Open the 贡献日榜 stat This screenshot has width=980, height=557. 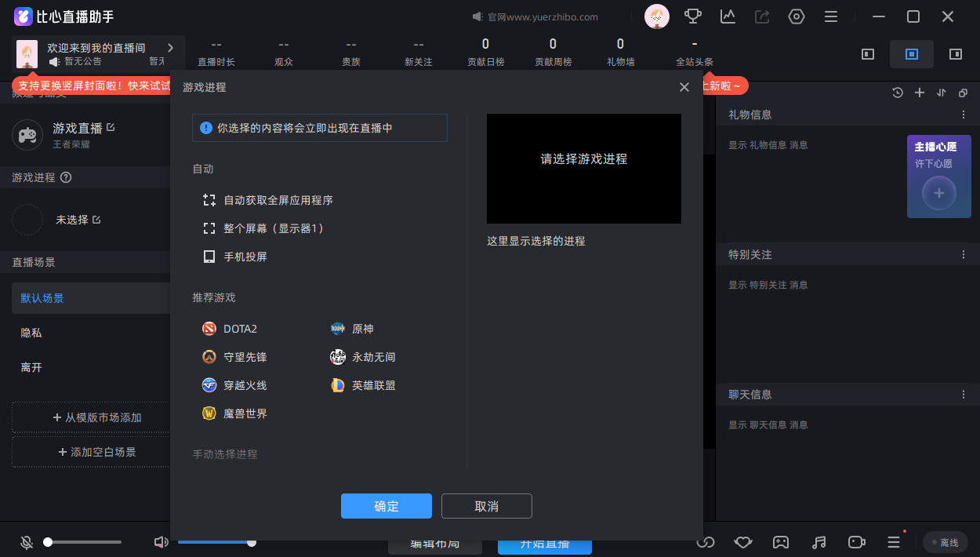tap(486, 53)
